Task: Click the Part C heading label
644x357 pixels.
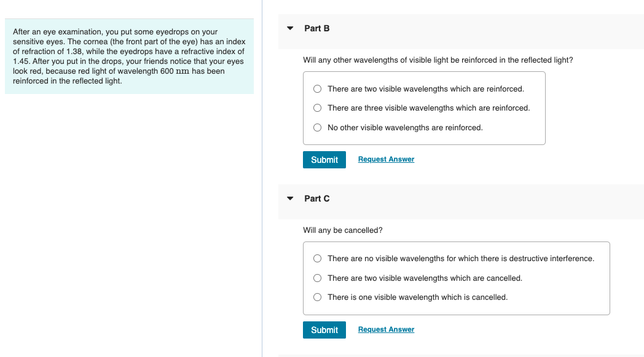Action: click(317, 198)
